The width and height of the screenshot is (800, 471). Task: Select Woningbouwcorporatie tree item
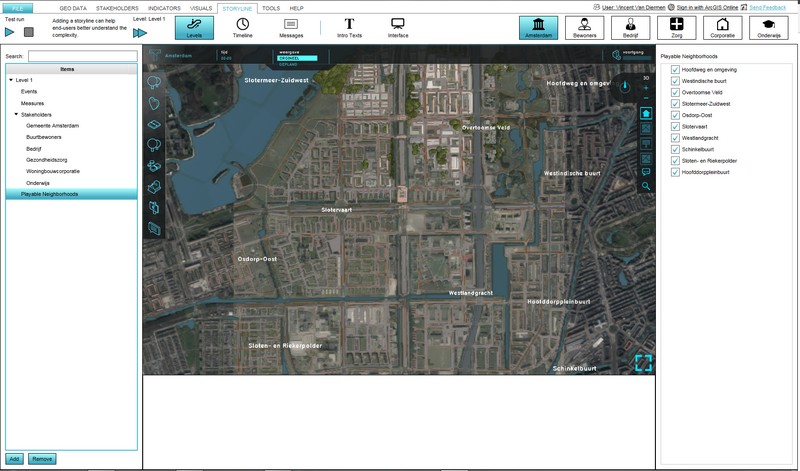[53, 171]
